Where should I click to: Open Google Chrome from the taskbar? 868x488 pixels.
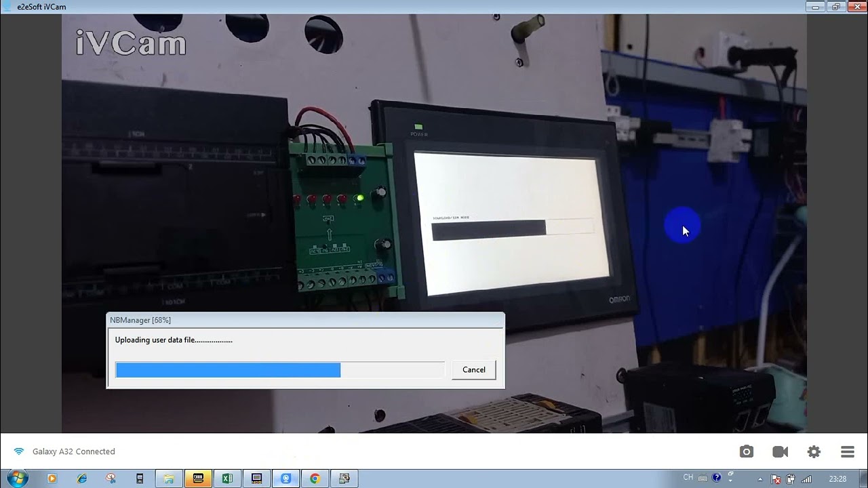pyautogui.click(x=315, y=479)
